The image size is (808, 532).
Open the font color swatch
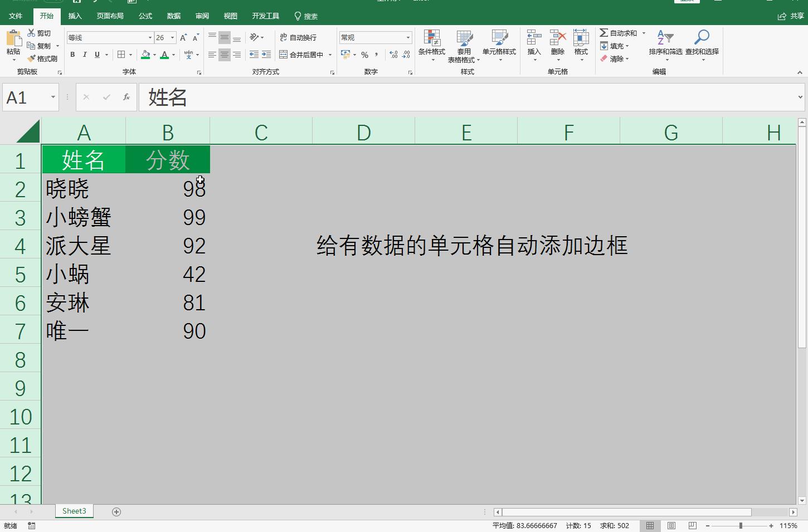[x=165, y=55]
